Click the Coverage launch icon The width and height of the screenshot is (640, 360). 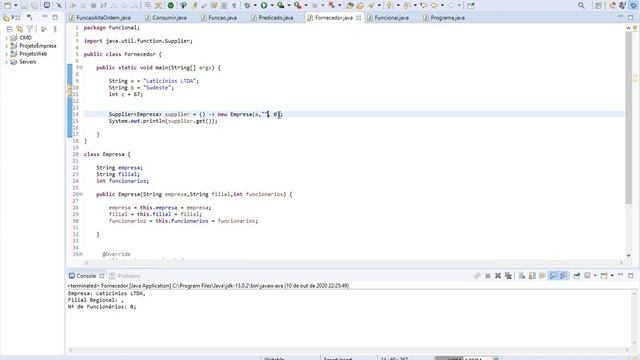point(281,5)
